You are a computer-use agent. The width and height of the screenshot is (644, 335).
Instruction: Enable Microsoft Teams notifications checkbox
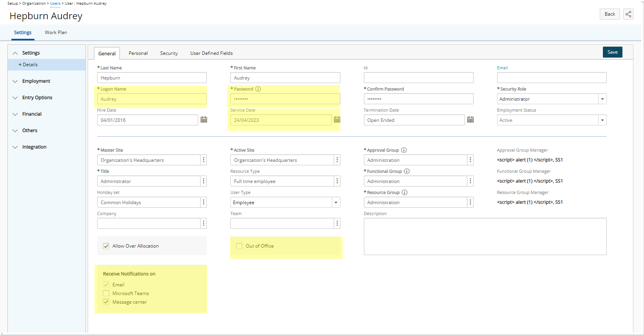(106, 293)
